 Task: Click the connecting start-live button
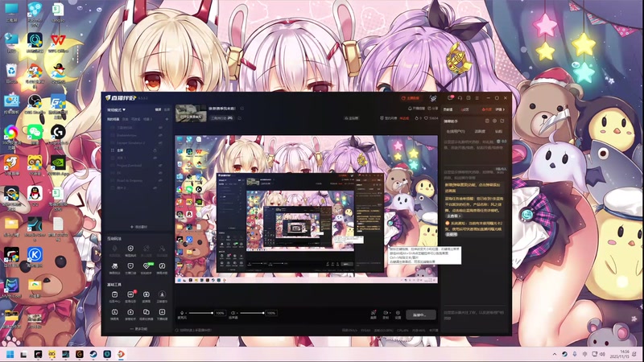tap(421, 315)
